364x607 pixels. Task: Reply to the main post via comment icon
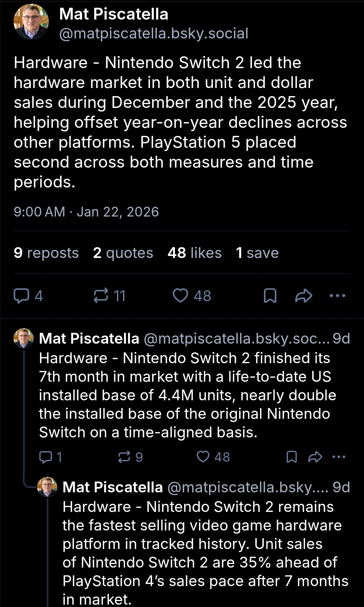tap(21, 296)
